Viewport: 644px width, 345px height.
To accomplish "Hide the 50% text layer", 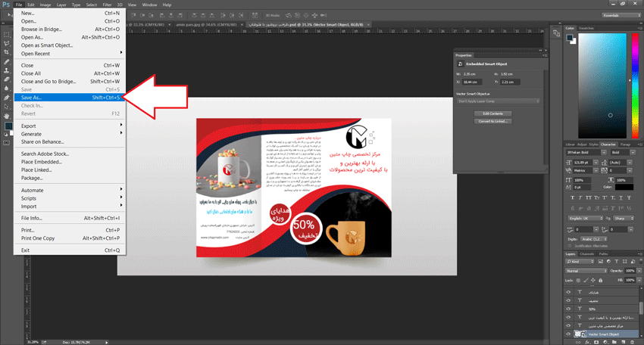I will [x=568, y=309].
